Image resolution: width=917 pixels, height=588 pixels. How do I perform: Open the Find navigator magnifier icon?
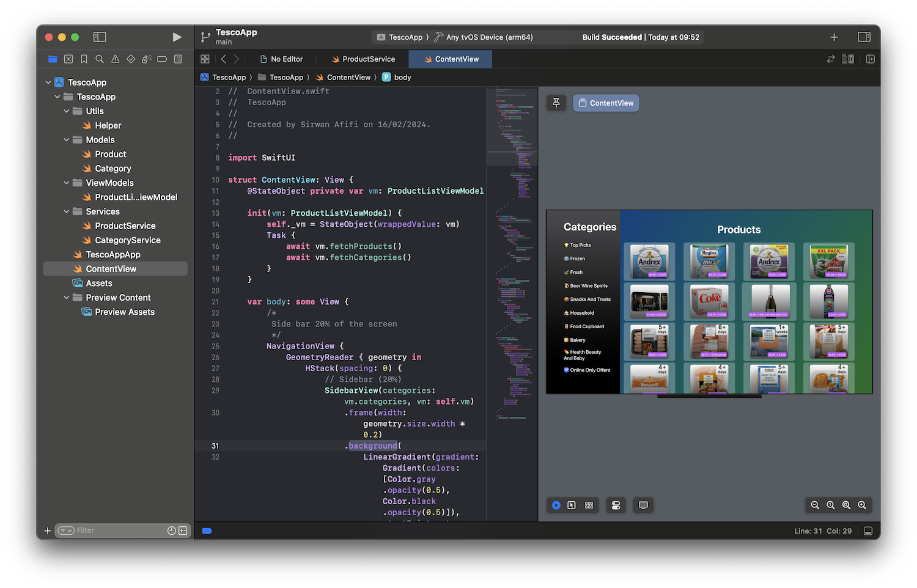coord(100,59)
